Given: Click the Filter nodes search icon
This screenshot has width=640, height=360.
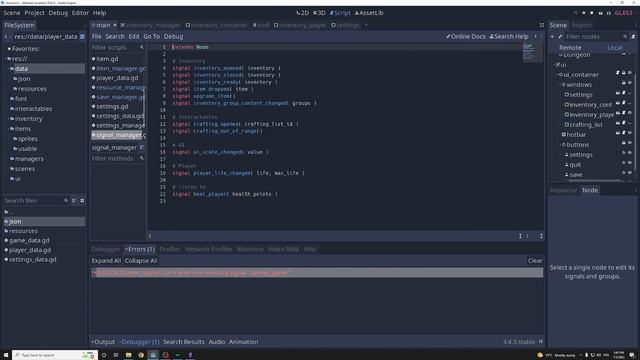Looking at the screenshot, I should pyautogui.click(x=625, y=37).
